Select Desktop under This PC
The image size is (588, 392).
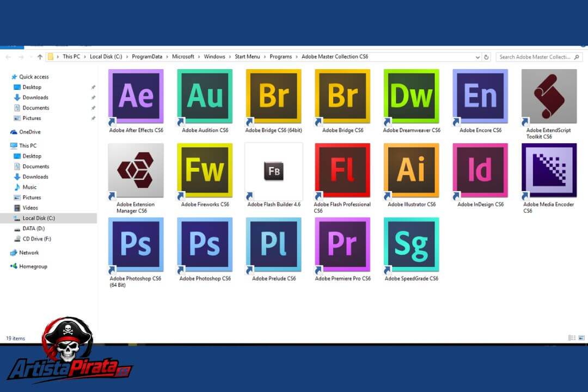(x=32, y=156)
